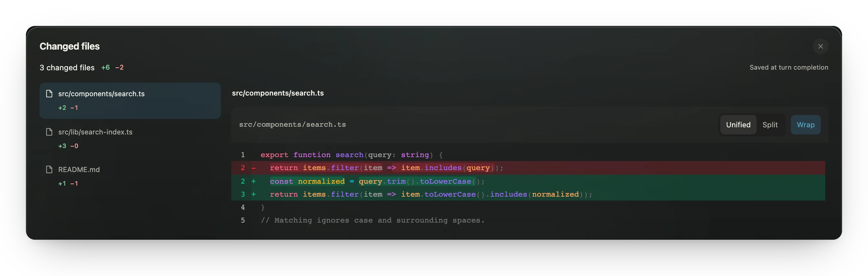868x276 pixels.
Task: Click the 'Changed files' heading
Action: pos(69,46)
